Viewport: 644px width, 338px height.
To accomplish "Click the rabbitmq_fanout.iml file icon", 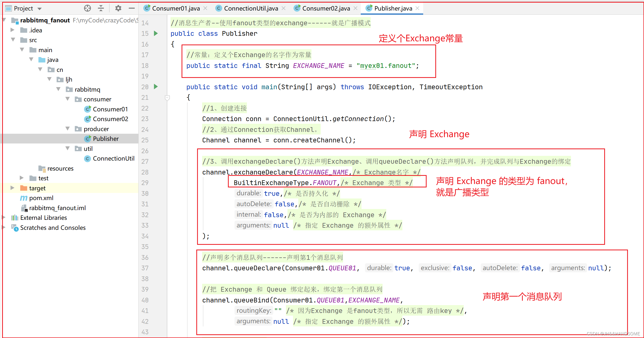I will point(24,208).
